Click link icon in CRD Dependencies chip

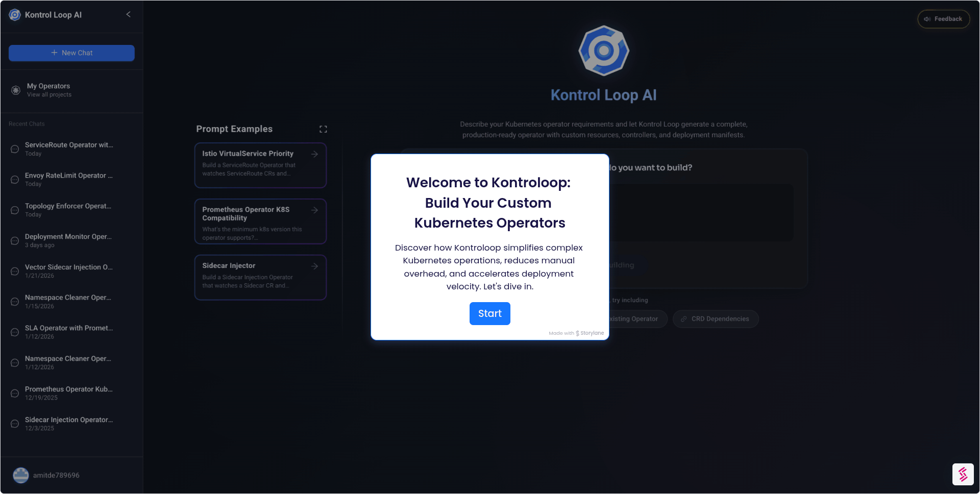(x=684, y=319)
